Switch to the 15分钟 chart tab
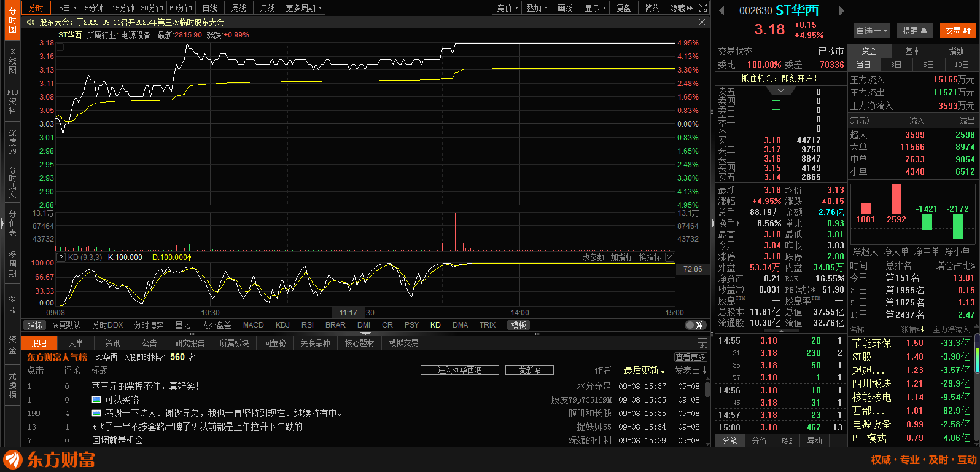The height and width of the screenshot is (472, 980). point(123,8)
